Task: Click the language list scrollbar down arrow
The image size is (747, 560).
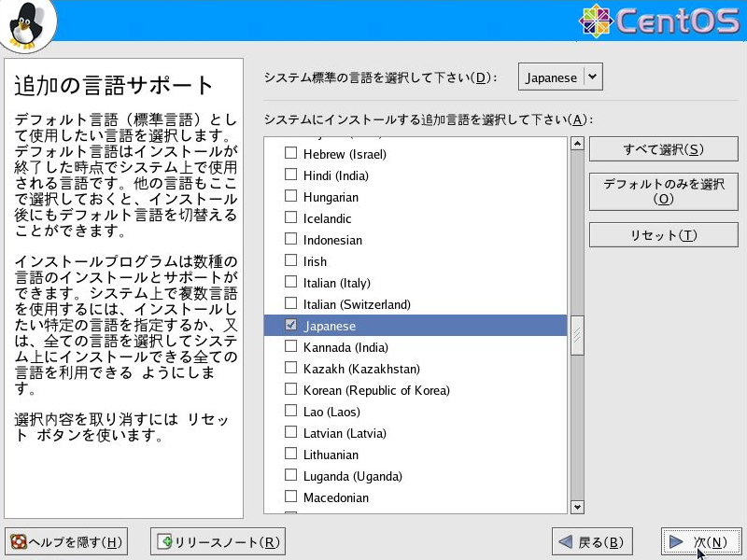Action: [x=577, y=507]
